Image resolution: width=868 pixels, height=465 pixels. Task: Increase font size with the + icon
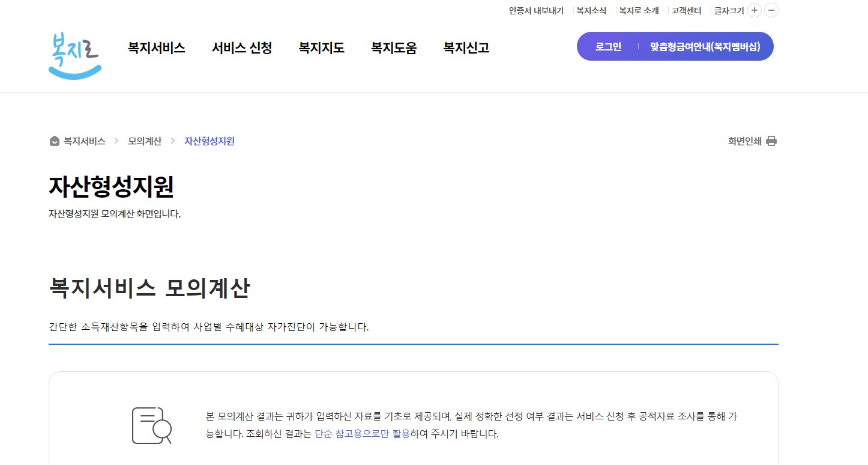coord(755,10)
